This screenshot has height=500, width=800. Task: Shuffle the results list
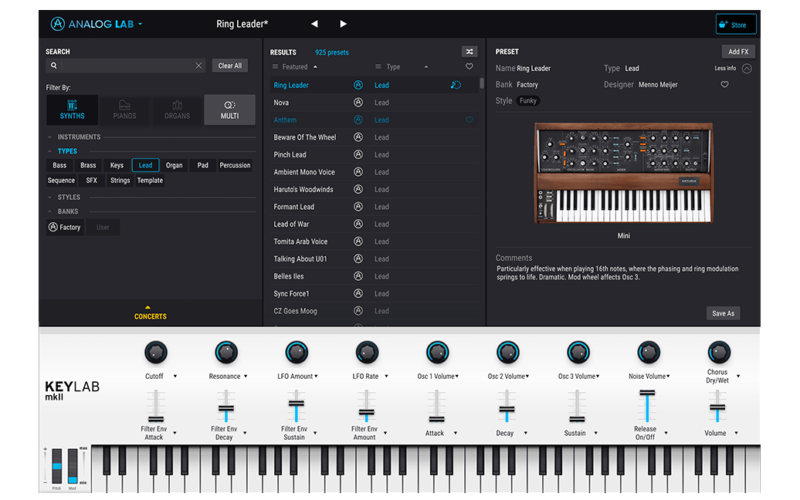tap(469, 52)
